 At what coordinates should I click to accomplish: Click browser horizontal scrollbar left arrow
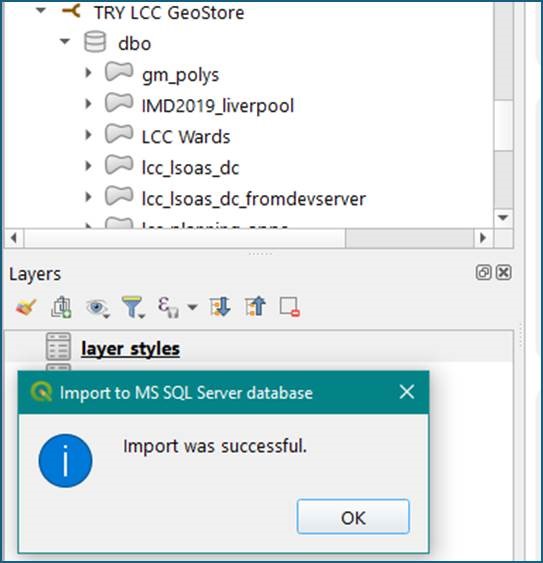coord(14,238)
